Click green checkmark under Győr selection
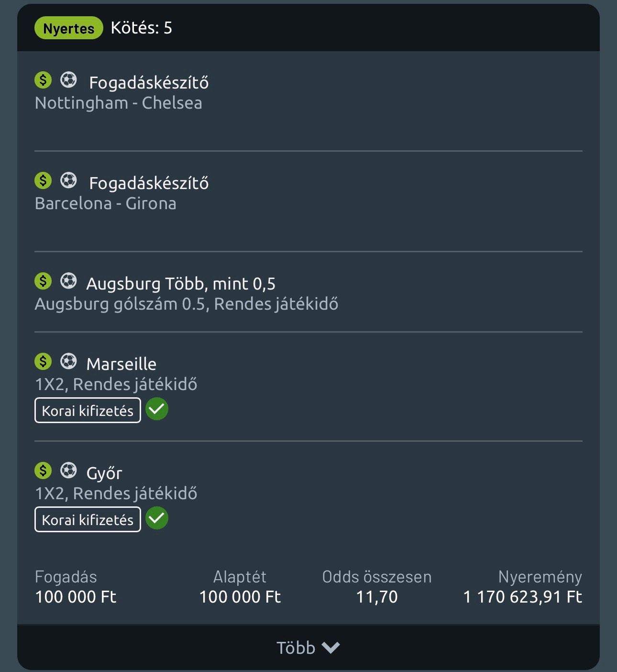 point(157,518)
